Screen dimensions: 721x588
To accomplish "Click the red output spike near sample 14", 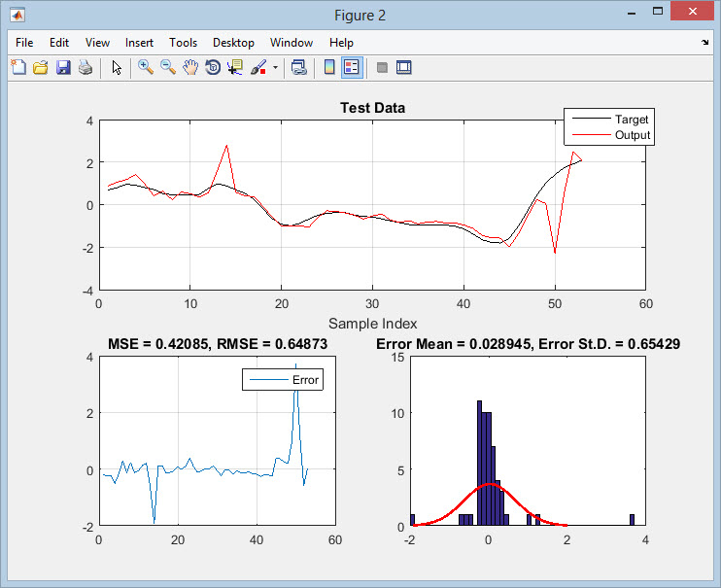I will tap(226, 147).
